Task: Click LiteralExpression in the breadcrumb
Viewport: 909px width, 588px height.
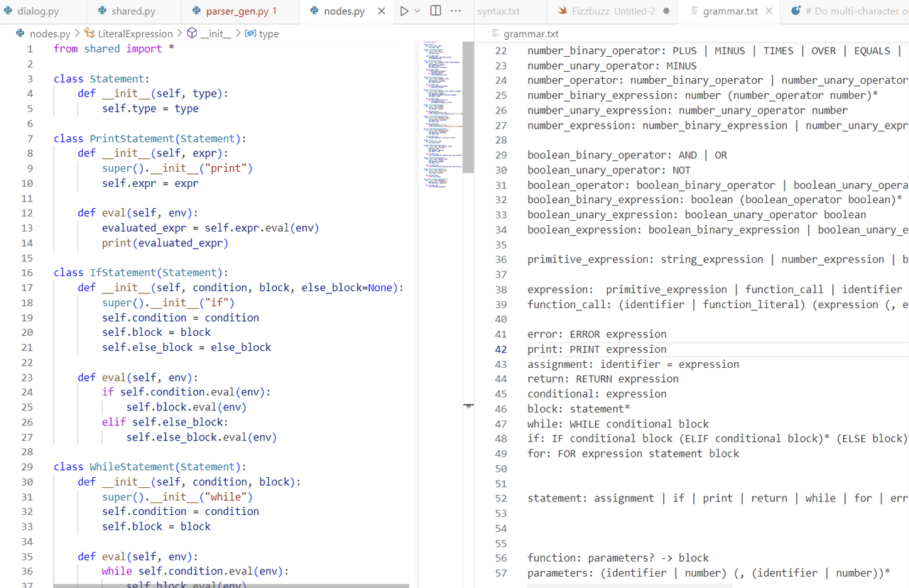Action: click(x=135, y=34)
